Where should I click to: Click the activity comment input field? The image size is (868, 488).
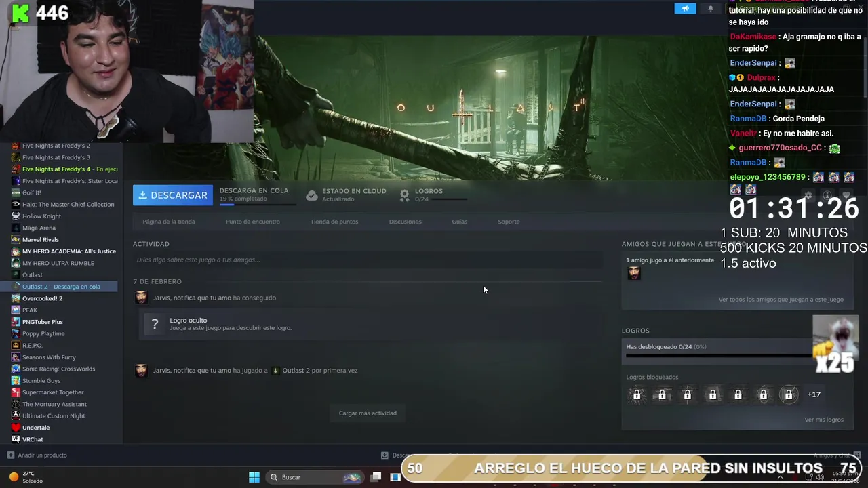tap(367, 260)
